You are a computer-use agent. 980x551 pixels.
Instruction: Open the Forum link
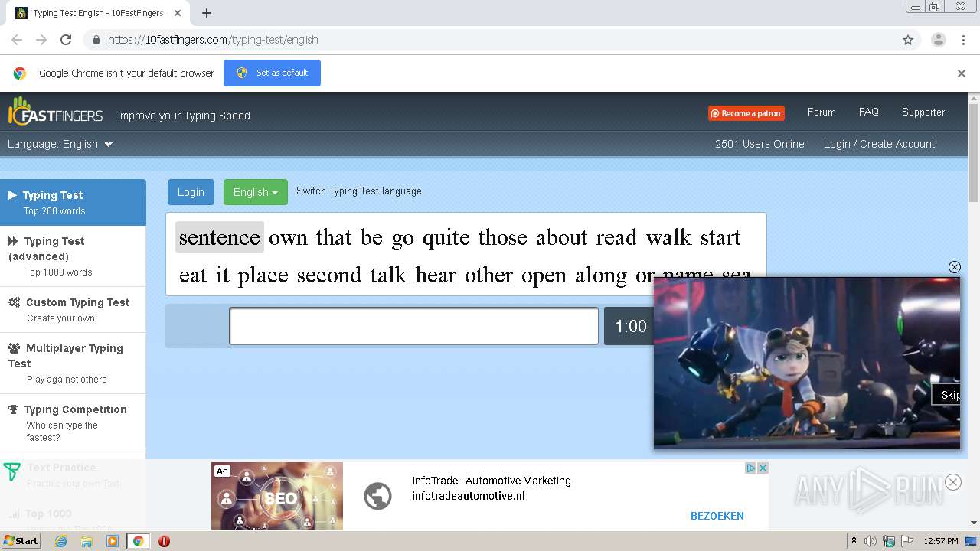(x=822, y=112)
